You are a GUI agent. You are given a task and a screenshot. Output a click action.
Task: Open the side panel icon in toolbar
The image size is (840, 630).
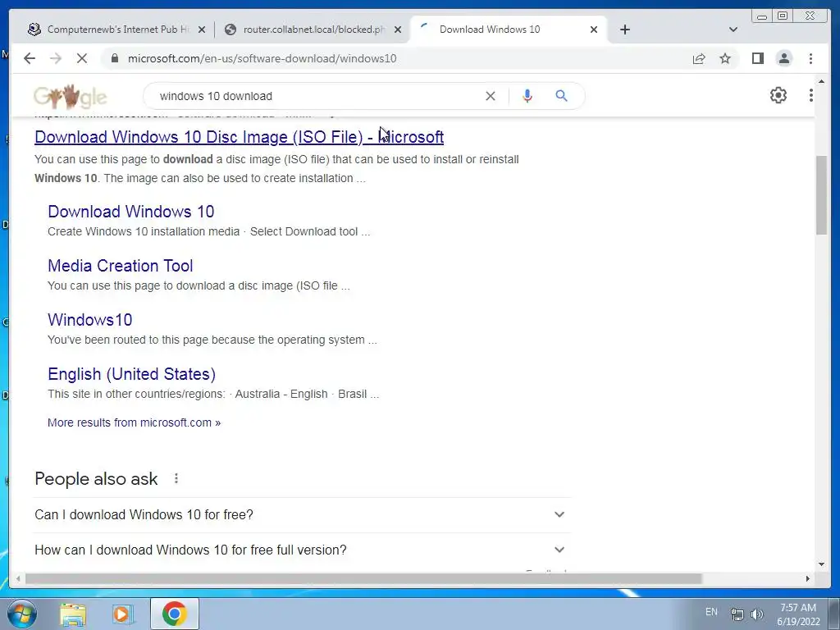[757, 58]
